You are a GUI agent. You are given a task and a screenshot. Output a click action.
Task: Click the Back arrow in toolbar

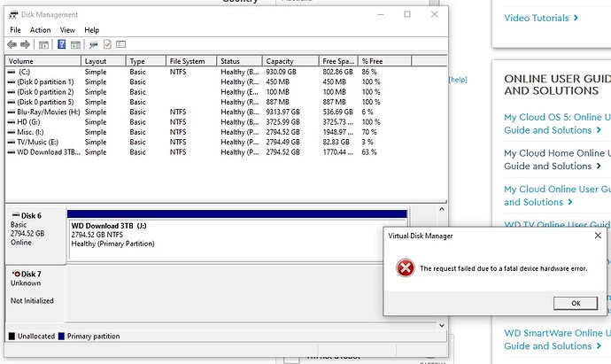[12, 44]
